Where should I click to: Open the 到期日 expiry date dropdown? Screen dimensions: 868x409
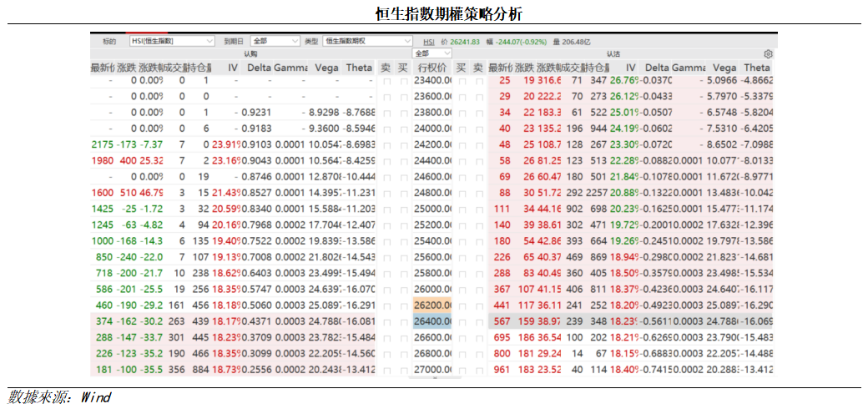[x=274, y=40]
